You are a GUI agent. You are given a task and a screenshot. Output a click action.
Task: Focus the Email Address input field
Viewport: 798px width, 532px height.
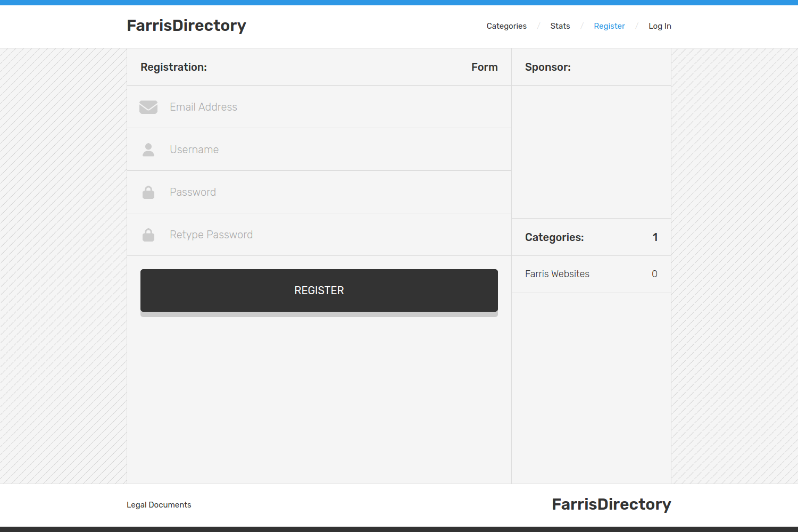(319, 107)
